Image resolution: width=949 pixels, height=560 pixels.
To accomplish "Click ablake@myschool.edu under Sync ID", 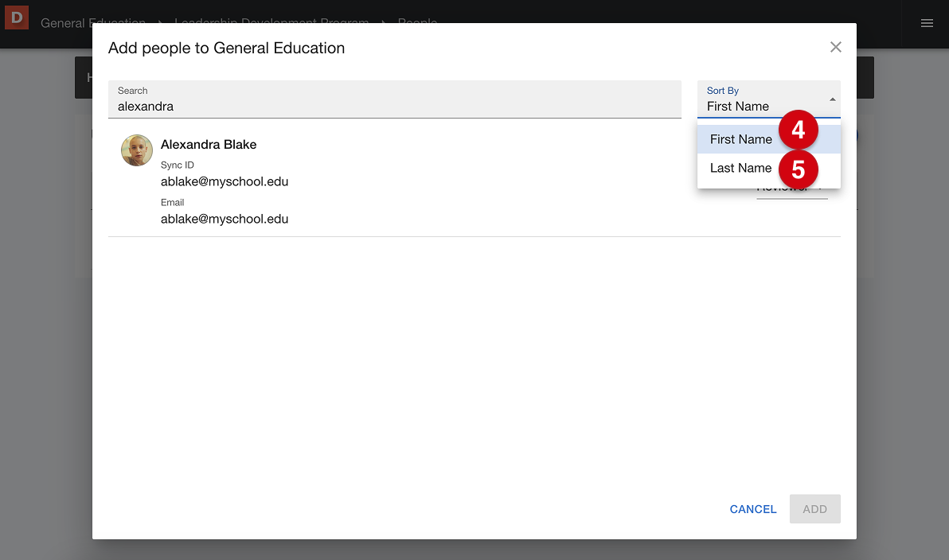I will [x=225, y=181].
